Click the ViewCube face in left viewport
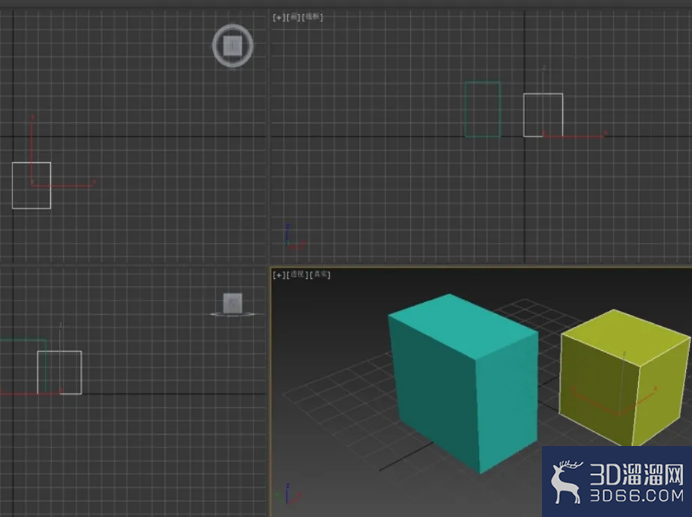 click(233, 303)
